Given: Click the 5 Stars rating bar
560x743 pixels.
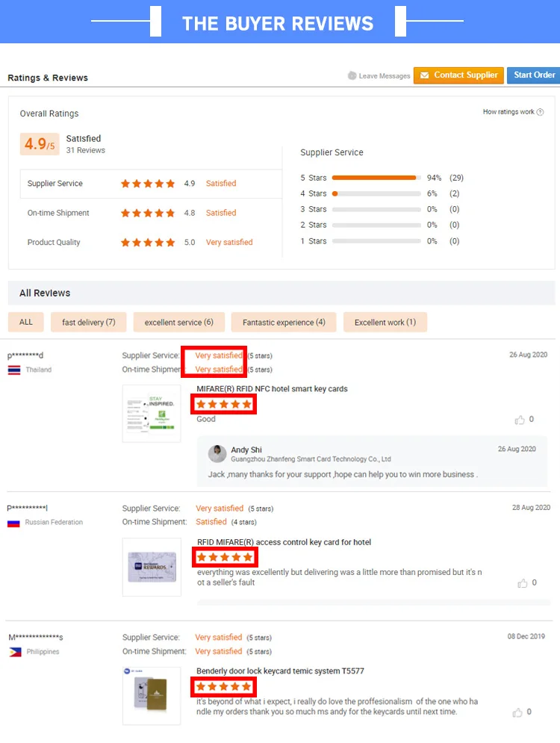Looking at the screenshot, I should point(376,178).
